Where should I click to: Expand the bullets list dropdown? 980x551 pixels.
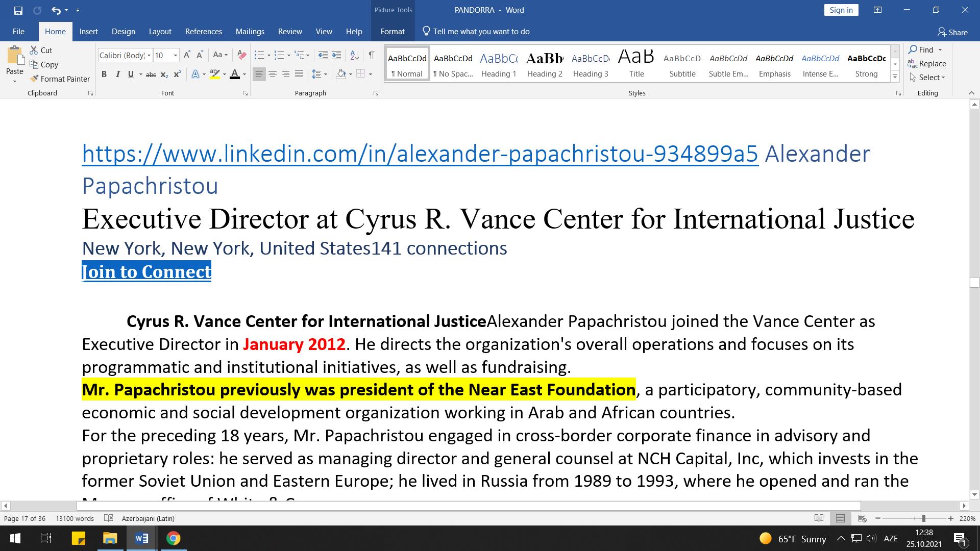pyautogui.click(x=269, y=55)
